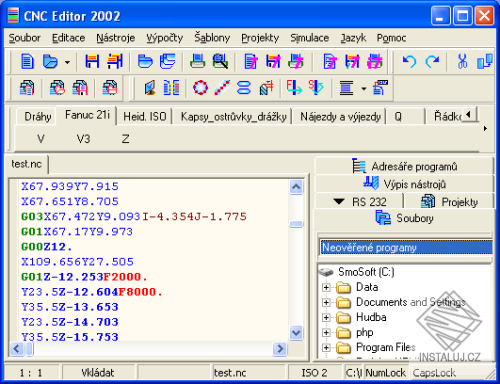Open the Neověřené programy combo box
Image resolution: width=500 pixels, height=384 pixels.
pyautogui.click(x=406, y=247)
